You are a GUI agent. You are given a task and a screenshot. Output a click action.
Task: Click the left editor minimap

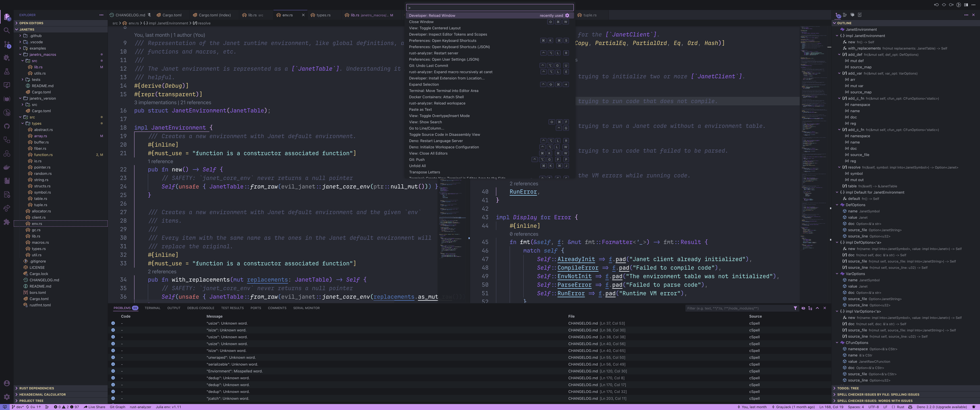coord(453,228)
